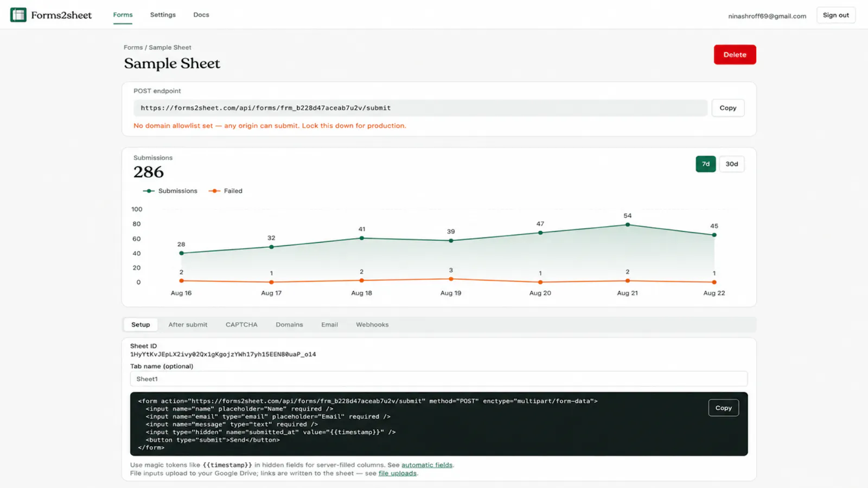Open the Docs nav item

(x=201, y=15)
